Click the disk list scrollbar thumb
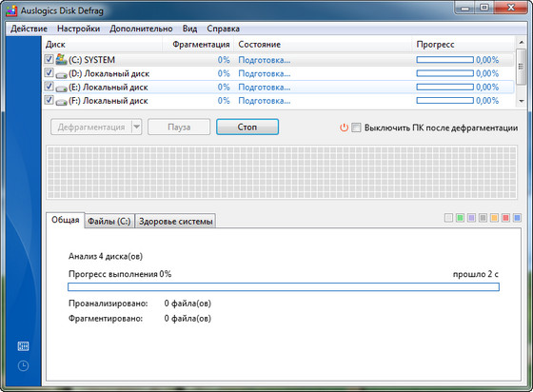Viewport: 533px width, 392px height. pos(522,67)
